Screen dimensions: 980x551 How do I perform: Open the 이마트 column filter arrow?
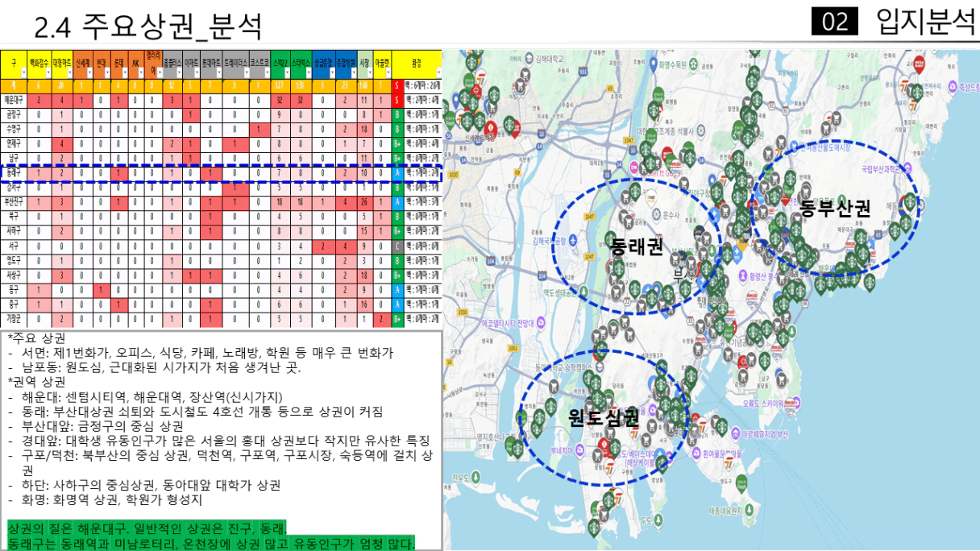coord(197,73)
